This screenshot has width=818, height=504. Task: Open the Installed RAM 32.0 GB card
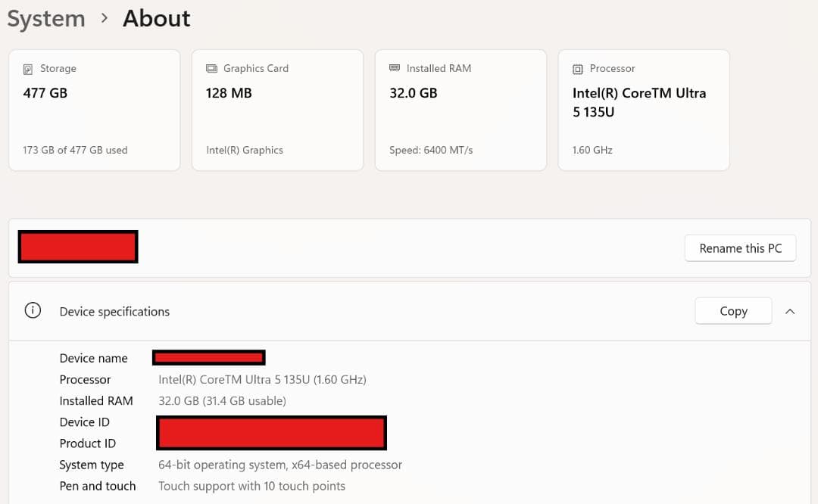461,110
